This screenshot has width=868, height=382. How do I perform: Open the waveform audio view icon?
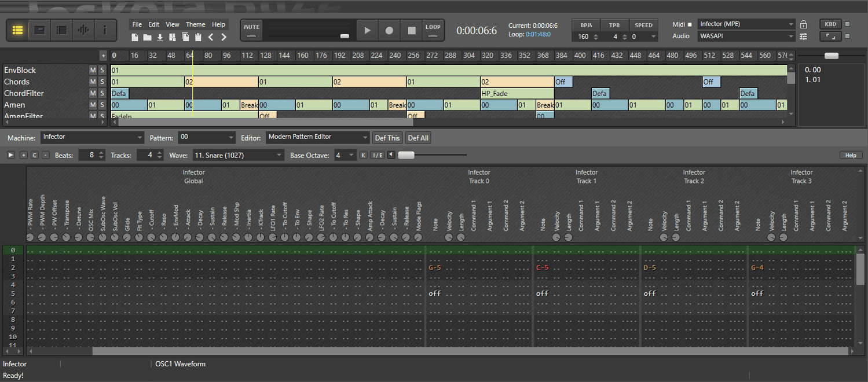83,30
